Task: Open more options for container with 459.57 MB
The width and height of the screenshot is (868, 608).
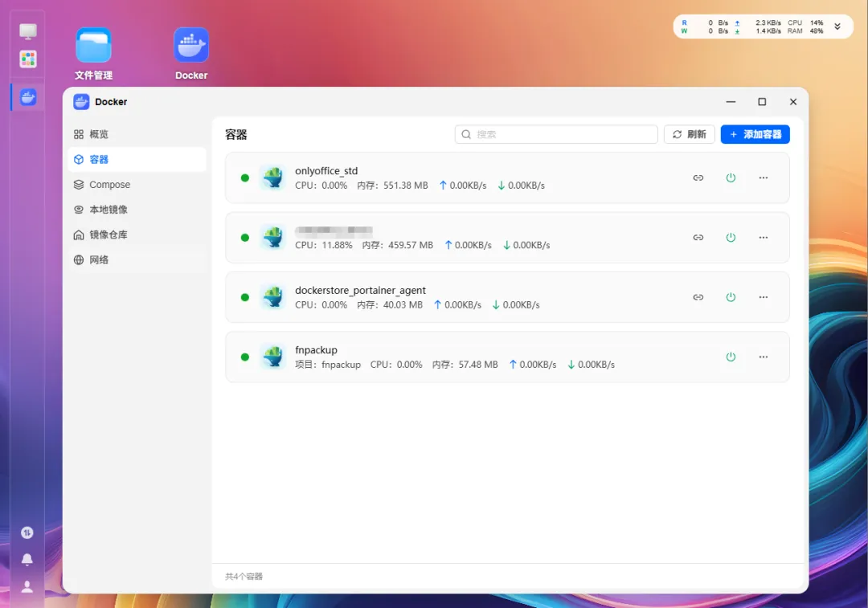Action: coord(764,237)
